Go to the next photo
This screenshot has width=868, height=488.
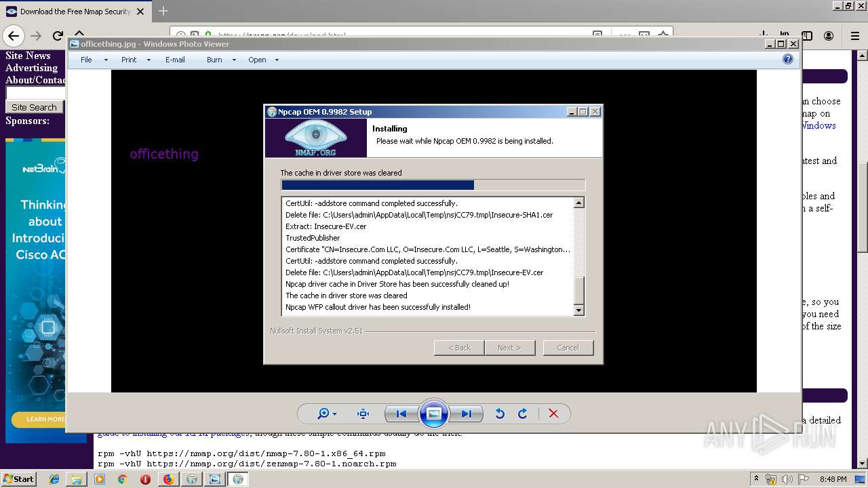click(x=467, y=413)
